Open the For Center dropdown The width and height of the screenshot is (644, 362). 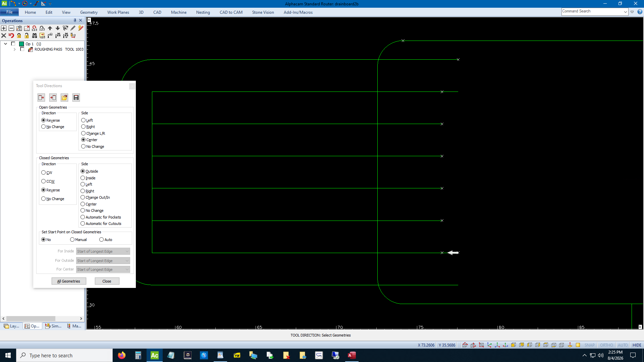[103, 269]
